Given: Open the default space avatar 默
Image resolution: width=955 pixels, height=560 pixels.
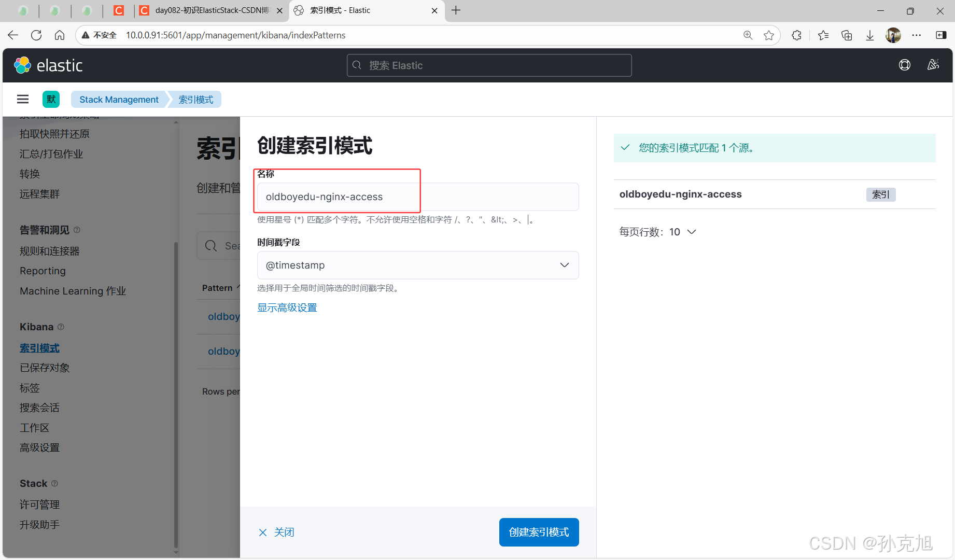Looking at the screenshot, I should [51, 99].
